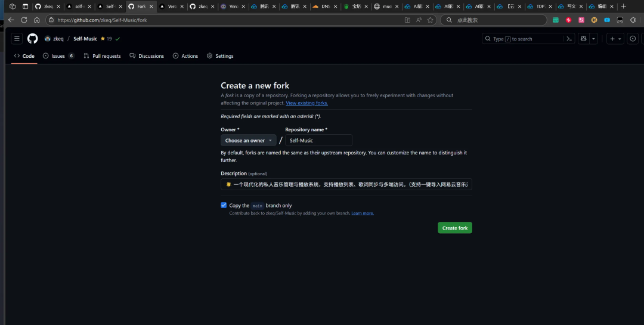Uncheck Copy the main branch only
Image resolution: width=644 pixels, height=325 pixels.
tap(224, 205)
